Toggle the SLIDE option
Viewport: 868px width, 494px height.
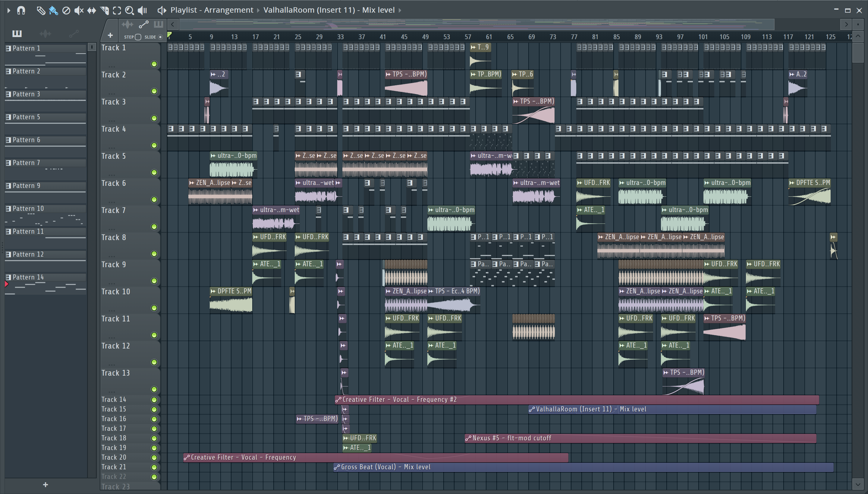tap(160, 37)
